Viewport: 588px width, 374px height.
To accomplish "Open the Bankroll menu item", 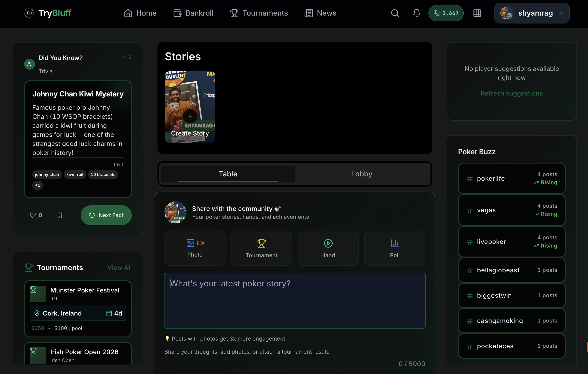I will [193, 13].
